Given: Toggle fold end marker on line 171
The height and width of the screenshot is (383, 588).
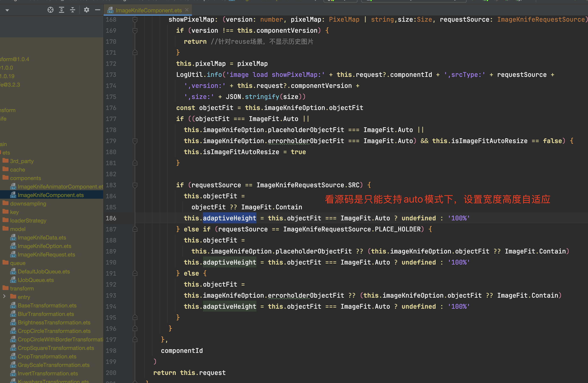Looking at the screenshot, I should pyautogui.click(x=135, y=52).
